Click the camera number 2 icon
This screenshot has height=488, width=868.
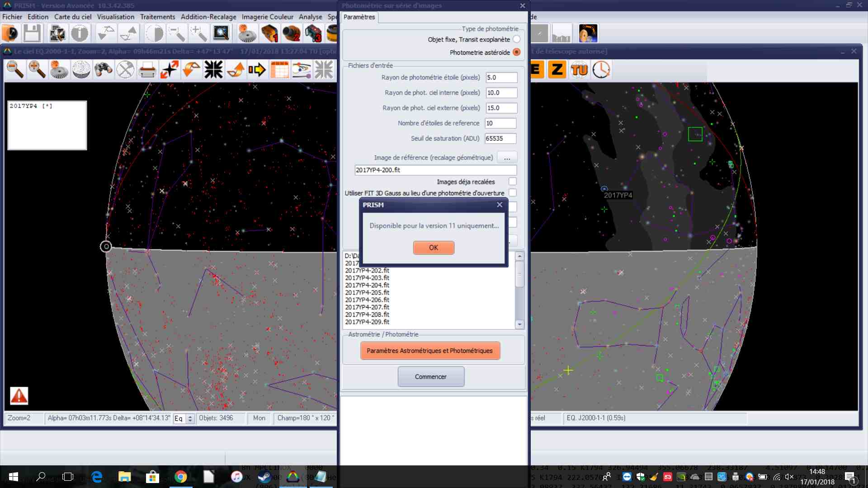(291, 33)
